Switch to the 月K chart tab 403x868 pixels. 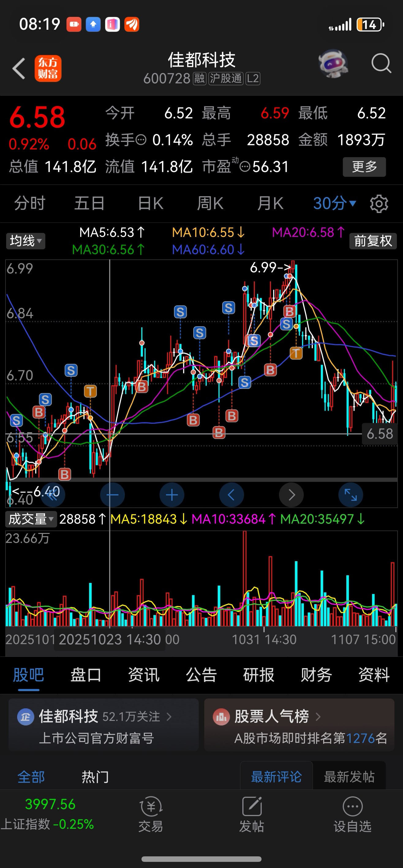pos(270,204)
